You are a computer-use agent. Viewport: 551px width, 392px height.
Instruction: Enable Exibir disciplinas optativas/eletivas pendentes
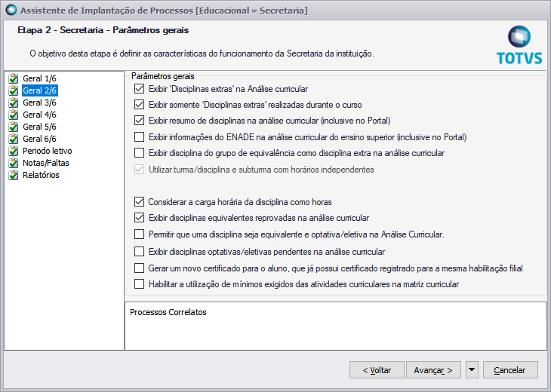coord(139,251)
